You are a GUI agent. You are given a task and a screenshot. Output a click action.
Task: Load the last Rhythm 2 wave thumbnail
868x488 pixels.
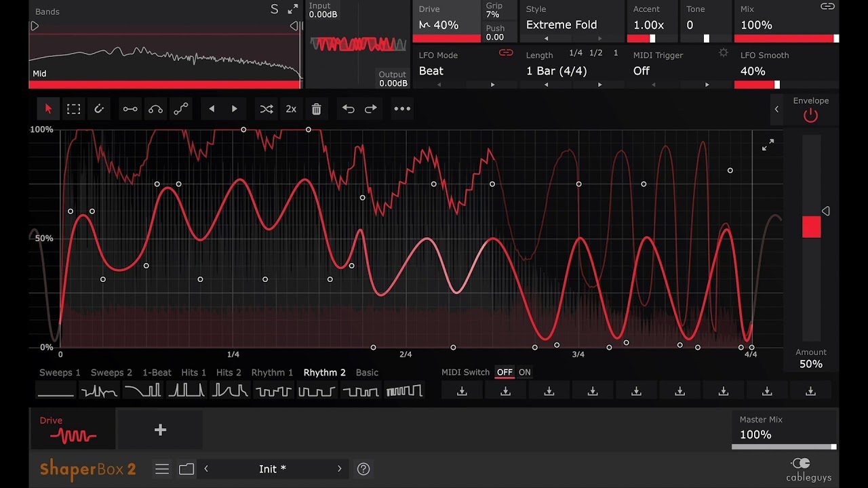click(x=404, y=391)
